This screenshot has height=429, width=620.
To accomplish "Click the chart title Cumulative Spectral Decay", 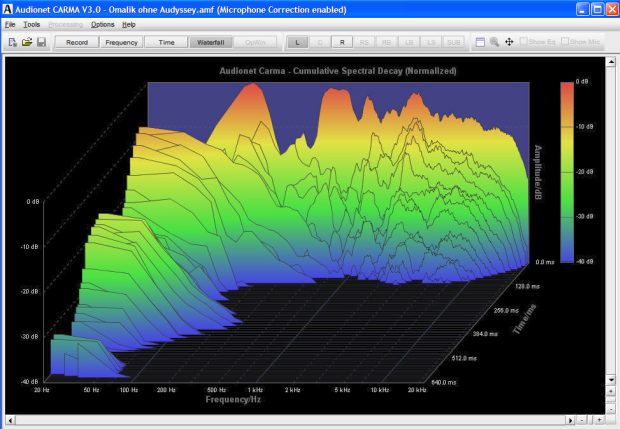I will point(338,71).
